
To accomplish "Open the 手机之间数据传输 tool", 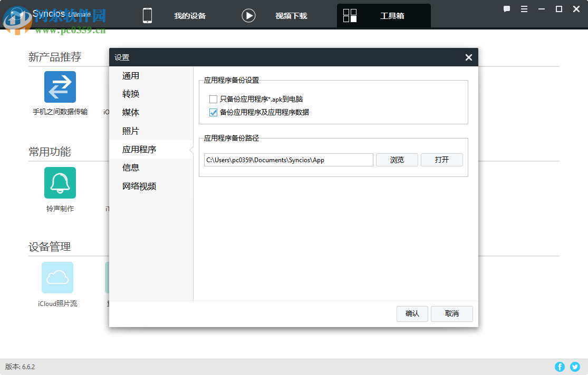I will (60, 87).
